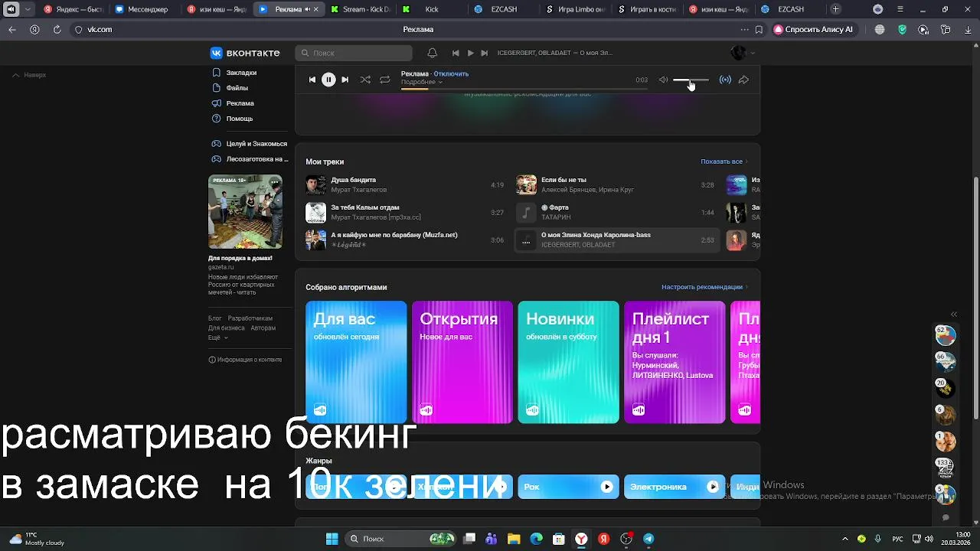980x551 pixels.
Task: Open the profile avatar menu
Action: click(x=743, y=53)
